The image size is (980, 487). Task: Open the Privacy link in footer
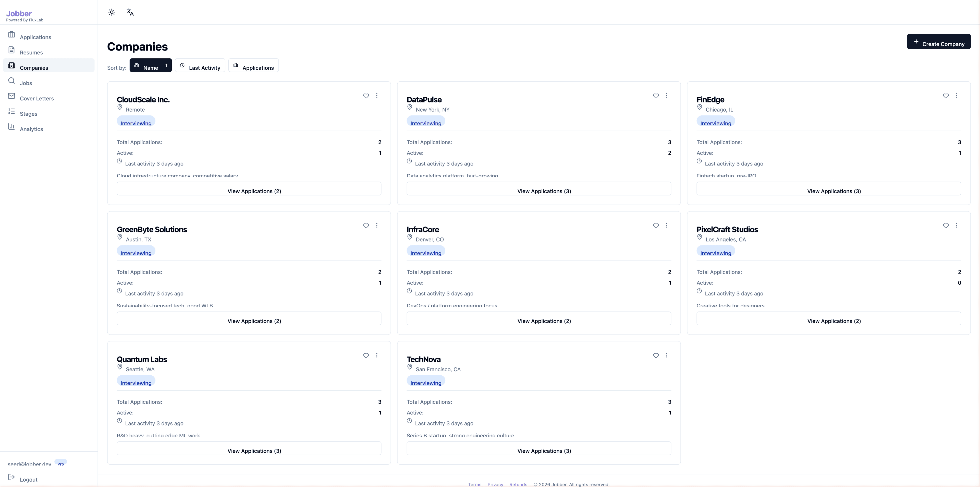[495, 484]
